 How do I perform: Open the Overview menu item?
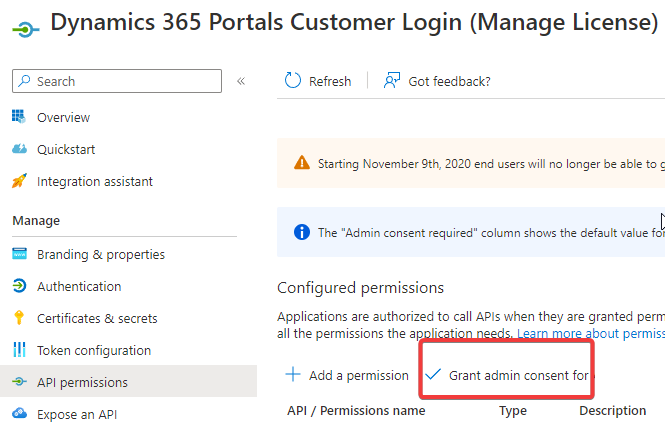coord(63,117)
